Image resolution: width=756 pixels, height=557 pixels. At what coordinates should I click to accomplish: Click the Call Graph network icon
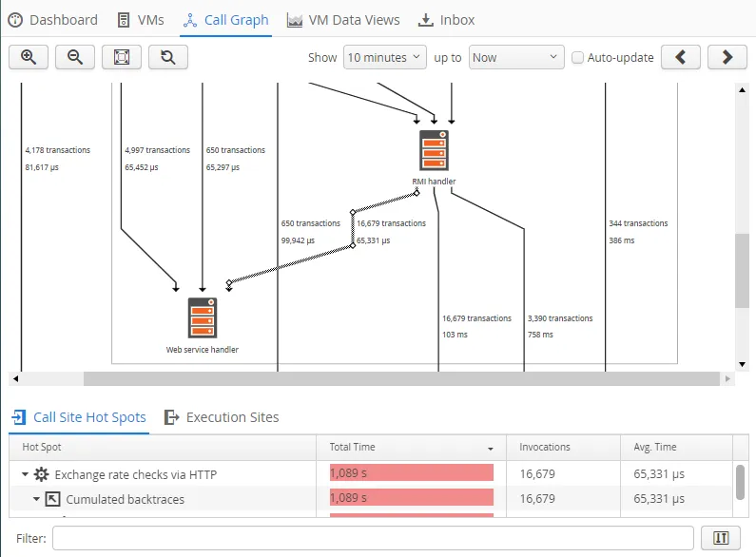(x=190, y=20)
